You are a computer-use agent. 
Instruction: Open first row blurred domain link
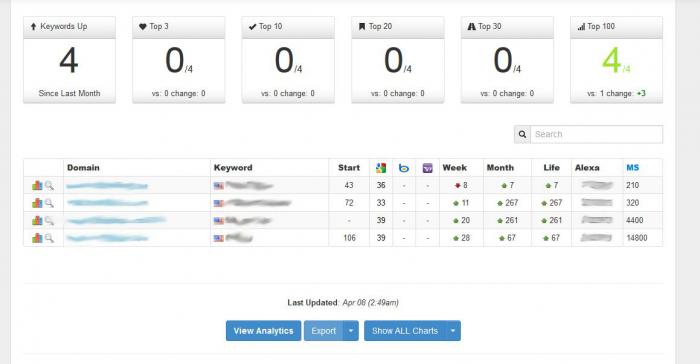(107, 185)
